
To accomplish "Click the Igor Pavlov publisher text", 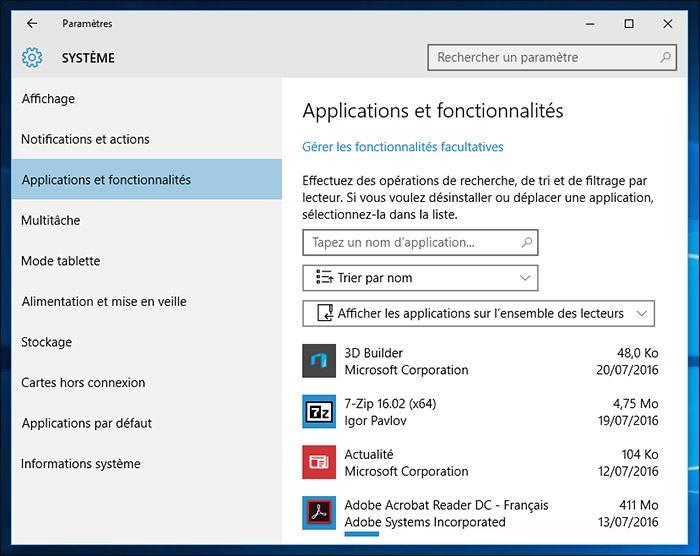I will point(375,421).
